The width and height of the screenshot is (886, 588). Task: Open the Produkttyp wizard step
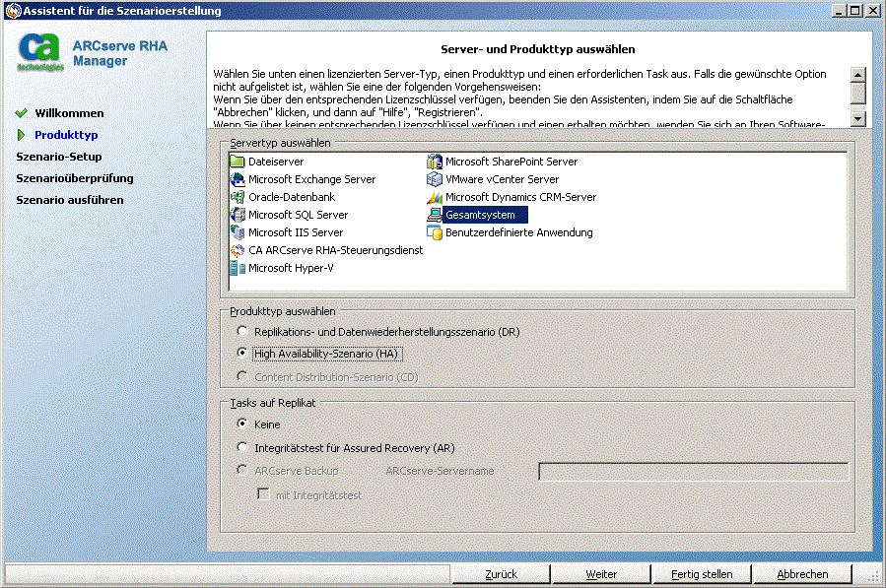coord(66,135)
